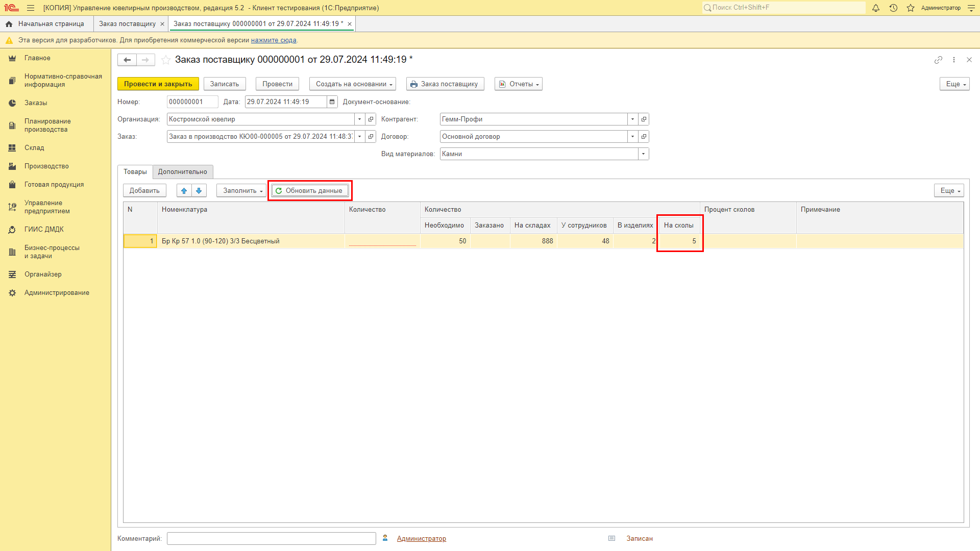Select the Дополнительно tab
The width and height of the screenshot is (980, 551).
tap(183, 172)
